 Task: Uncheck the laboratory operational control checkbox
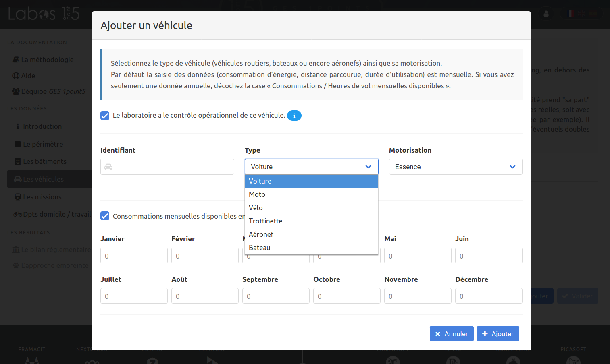105,116
